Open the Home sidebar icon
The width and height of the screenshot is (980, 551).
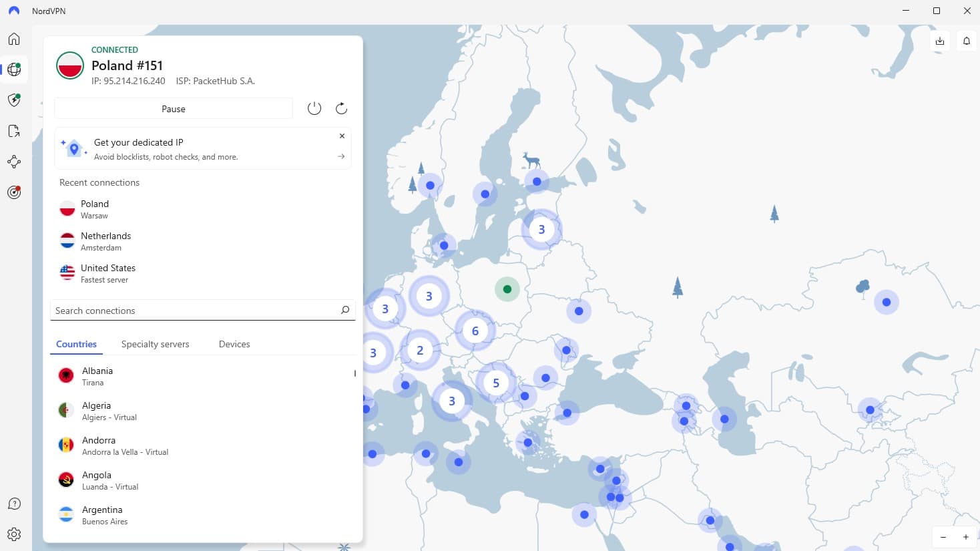click(x=14, y=39)
